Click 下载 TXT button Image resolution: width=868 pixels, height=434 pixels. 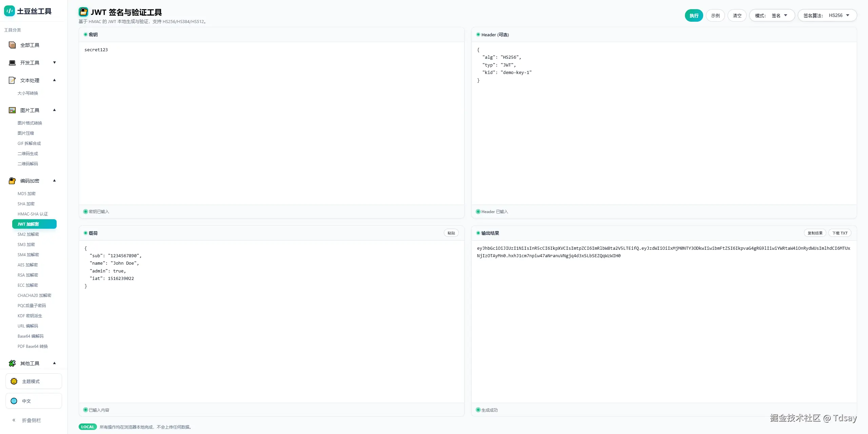pos(840,233)
